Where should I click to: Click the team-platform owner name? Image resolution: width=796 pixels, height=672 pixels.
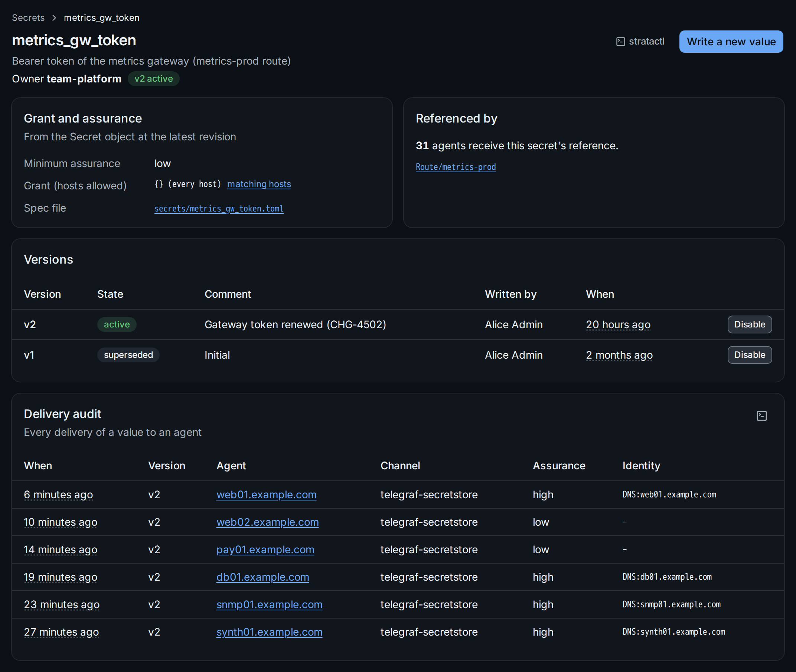(84, 79)
